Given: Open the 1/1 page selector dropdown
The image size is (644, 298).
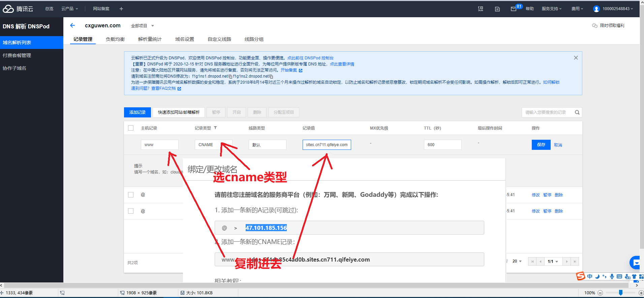Looking at the screenshot, I should point(553,262).
